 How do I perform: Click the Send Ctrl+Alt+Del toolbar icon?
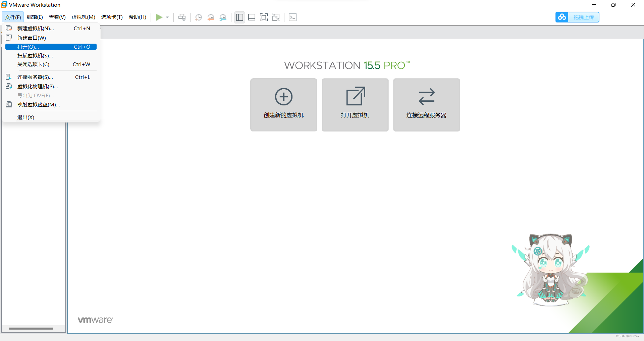click(x=182, y=17)
